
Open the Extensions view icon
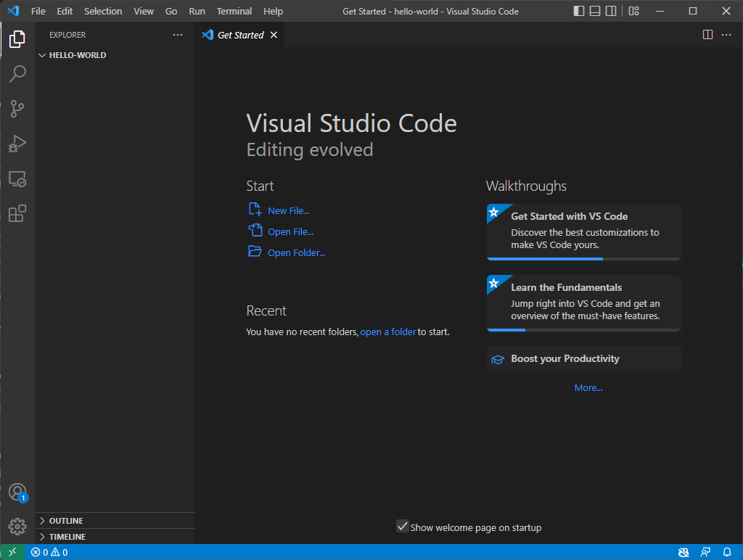(17, 213)
